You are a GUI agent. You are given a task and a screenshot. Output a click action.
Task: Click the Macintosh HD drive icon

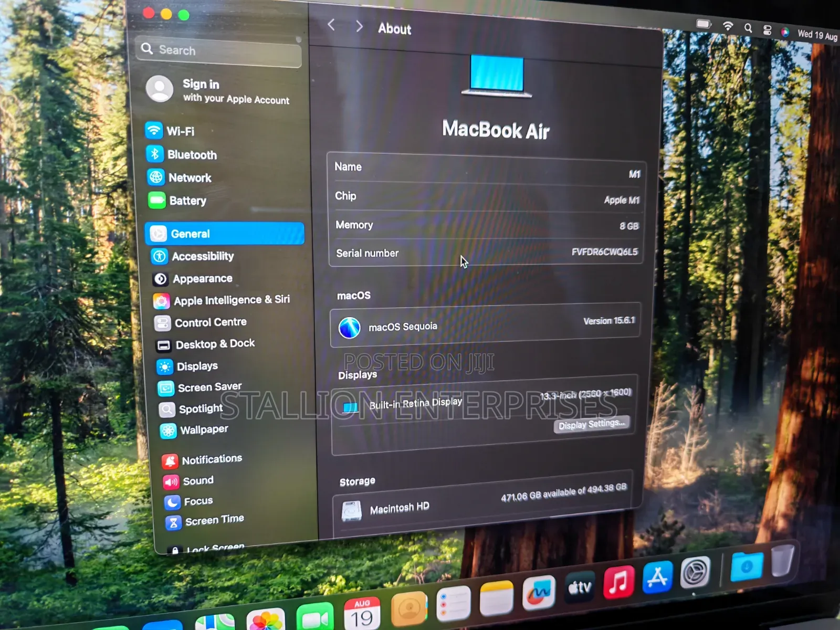pos(352,511)
